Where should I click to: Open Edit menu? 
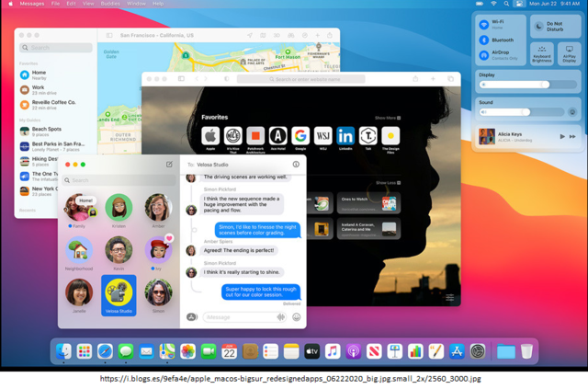pyautogui.click(x=71, y=4)
